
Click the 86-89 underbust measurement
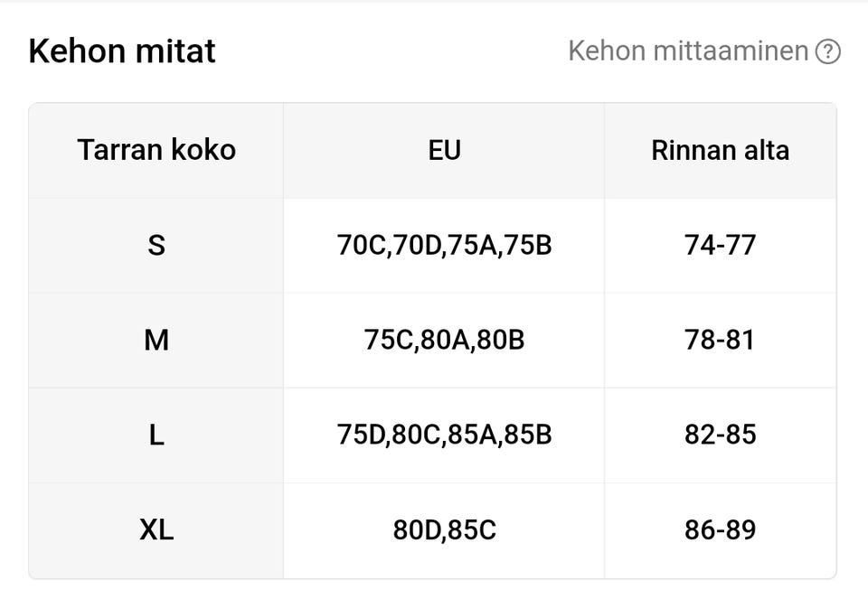click(720, 529)
